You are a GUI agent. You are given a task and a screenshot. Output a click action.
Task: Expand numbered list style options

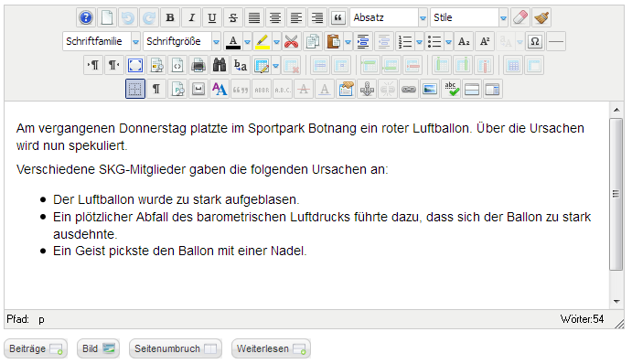(419, 41)
